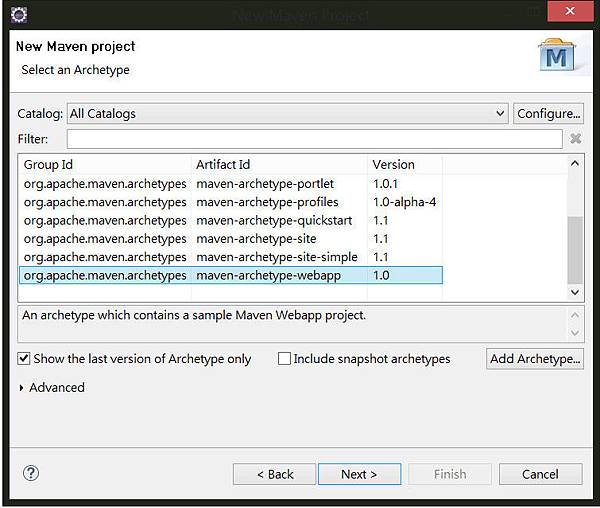Click the Configure... button
Viewport: 600px width, 508px height.
click(548, 114)
